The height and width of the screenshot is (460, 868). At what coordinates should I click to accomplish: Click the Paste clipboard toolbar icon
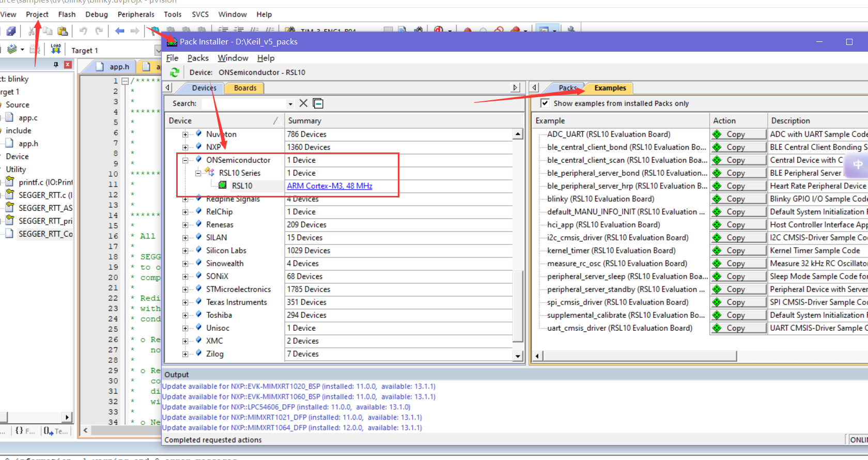(x=63, y=31)
